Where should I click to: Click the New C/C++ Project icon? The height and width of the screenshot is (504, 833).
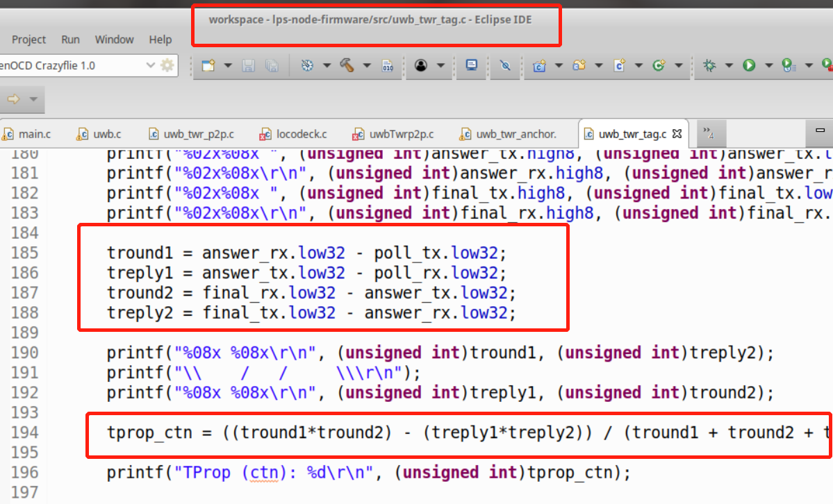point(539,65)
